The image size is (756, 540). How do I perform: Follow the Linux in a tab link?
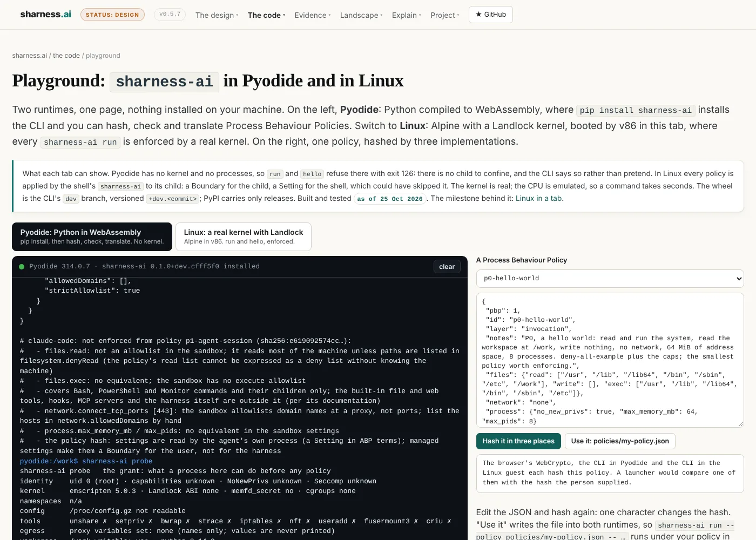538,198
